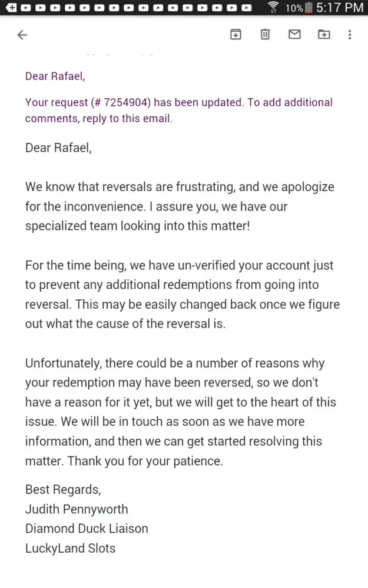The image size is (368, 588).
Task: Tap the 'Judith Pennyworth' signature name
Action: coord(77,509)
